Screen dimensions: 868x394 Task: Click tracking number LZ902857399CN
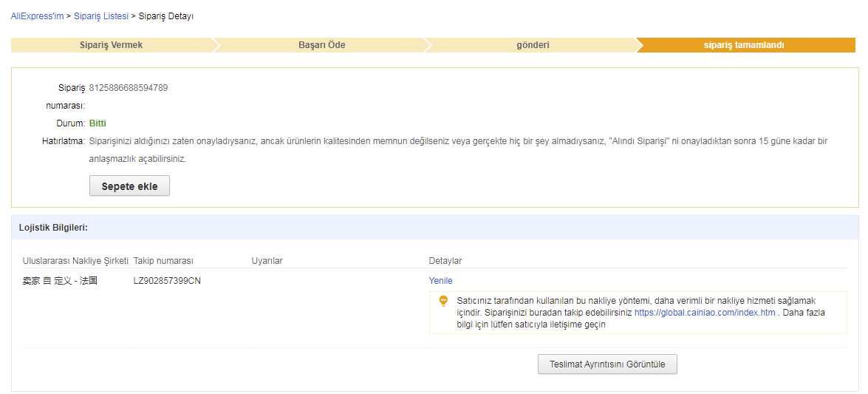coord(167,280)
